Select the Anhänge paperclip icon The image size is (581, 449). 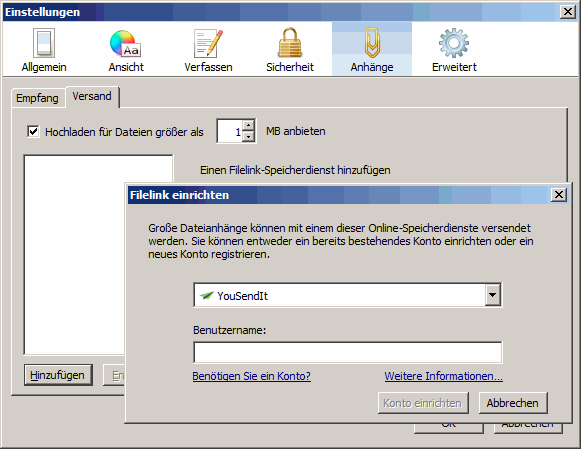coord(372,43)
